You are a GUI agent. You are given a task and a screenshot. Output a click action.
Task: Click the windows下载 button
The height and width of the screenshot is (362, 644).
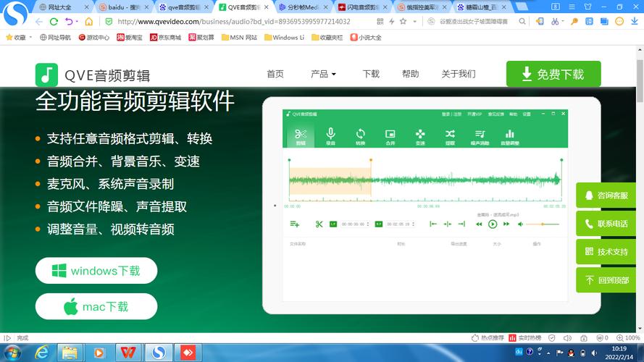[x=96, y=271]
